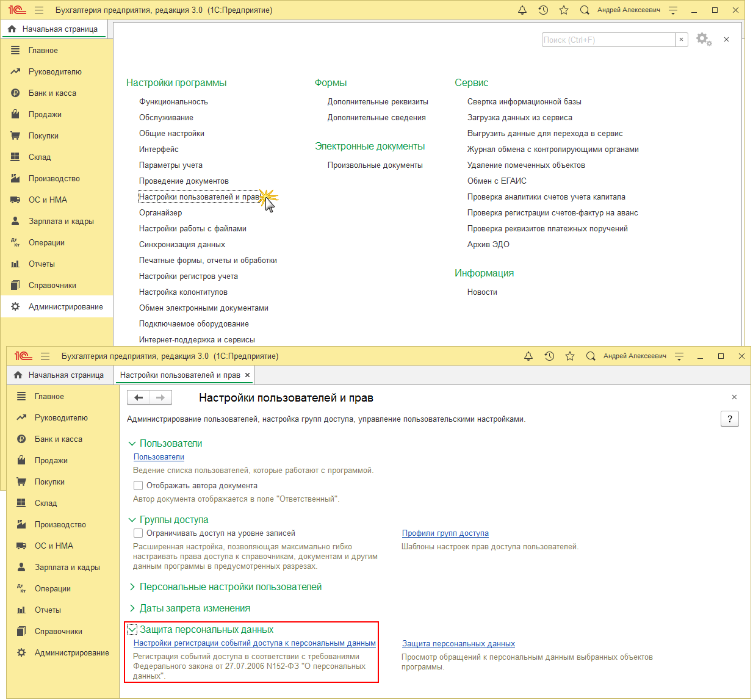This screenshot has width=753, height=700.
Task: Open history clock icon in top window
Action: coord(543,10)
